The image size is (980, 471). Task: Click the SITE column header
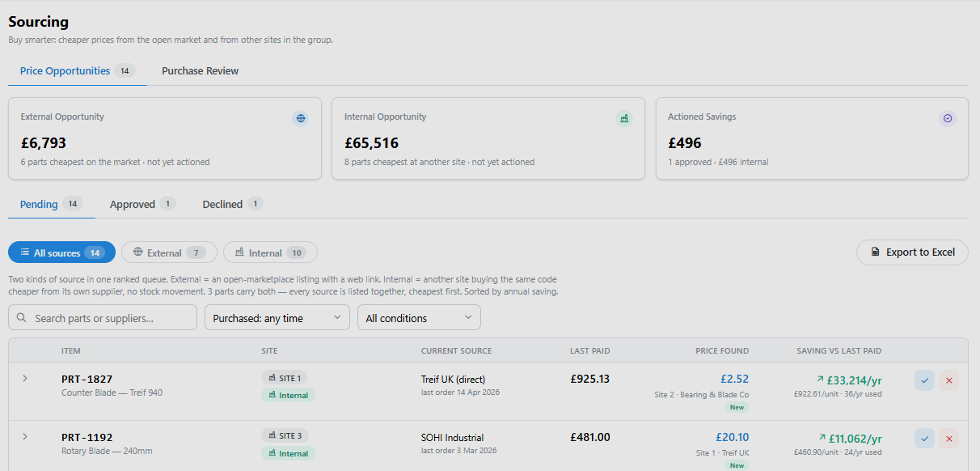pos(269,350)
